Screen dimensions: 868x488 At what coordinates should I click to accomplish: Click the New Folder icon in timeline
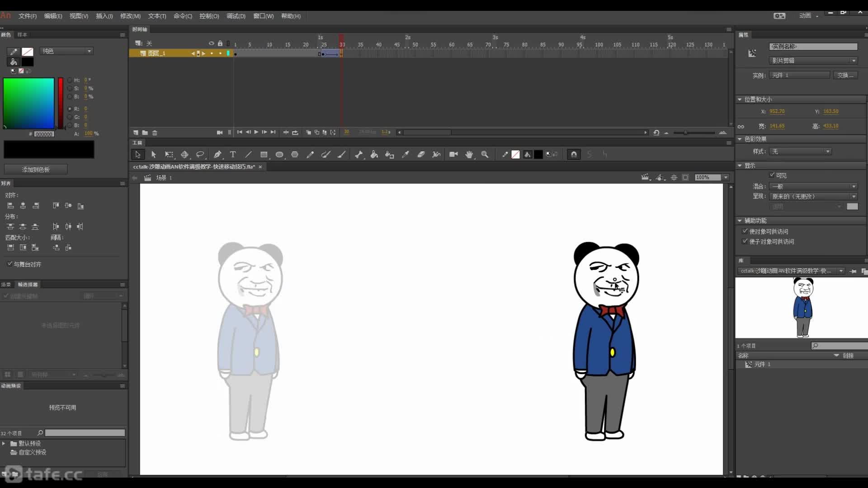tap(145, 132)
